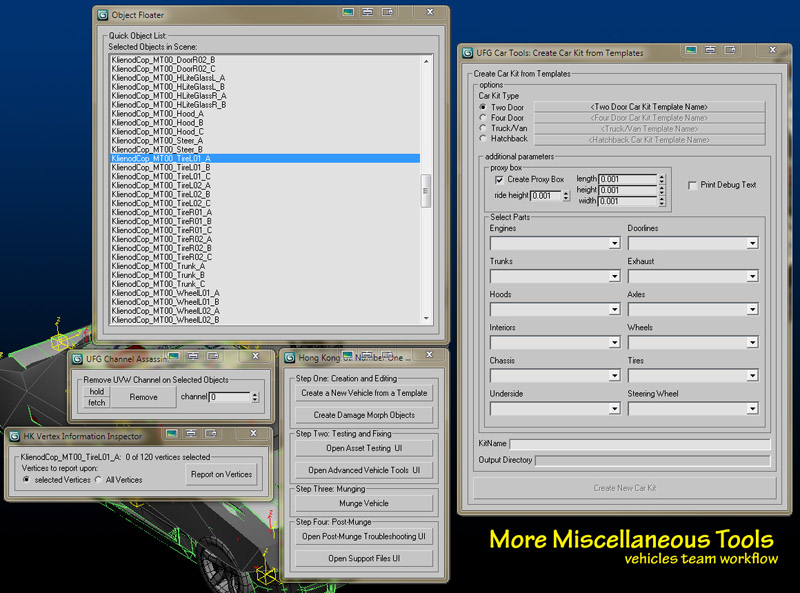Click the landscape picture icon in UFG Car Tools title bar

coord(691,50)
